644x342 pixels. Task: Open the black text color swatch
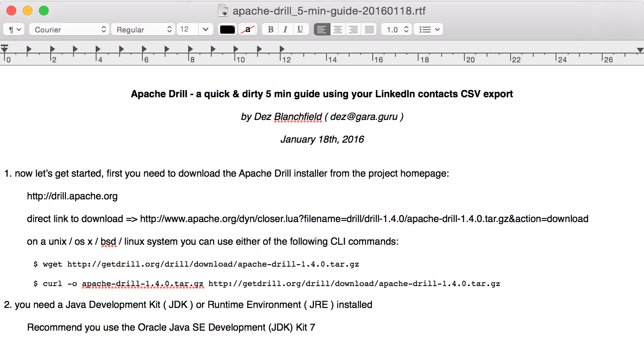tap(228, 30)
